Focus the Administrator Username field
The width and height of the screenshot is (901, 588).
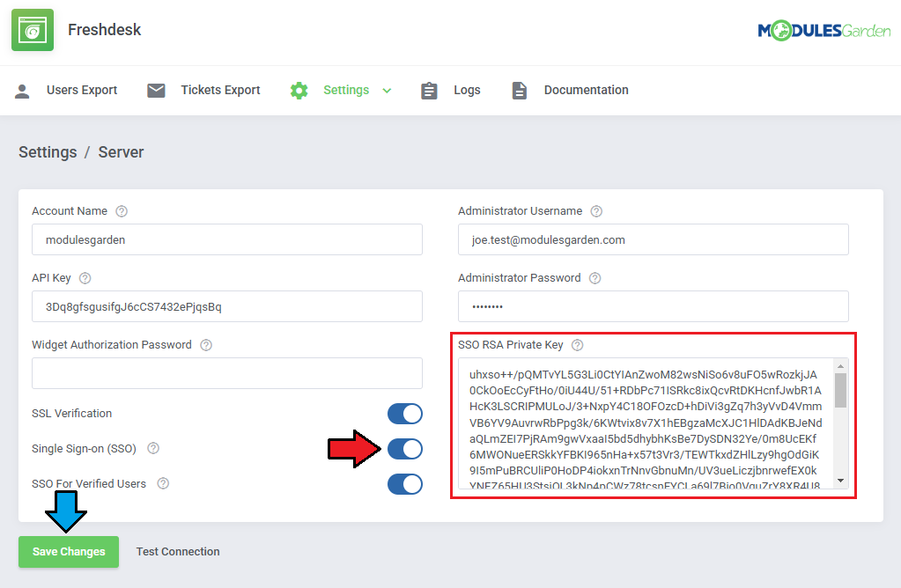point(654,239)
